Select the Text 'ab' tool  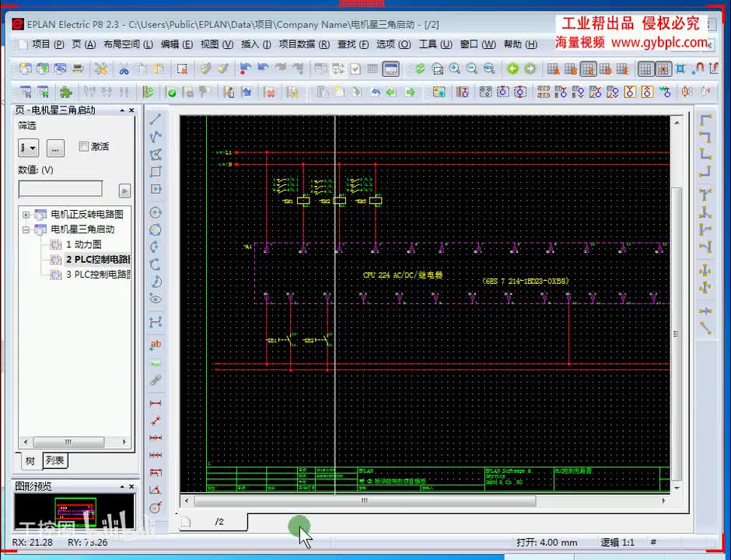click(x=156, y=344)
